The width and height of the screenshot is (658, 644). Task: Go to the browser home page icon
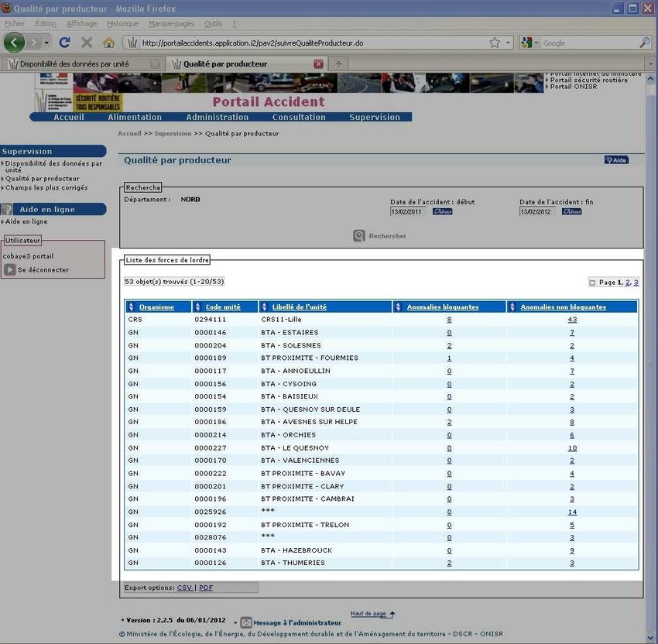(x=108, y=43)
